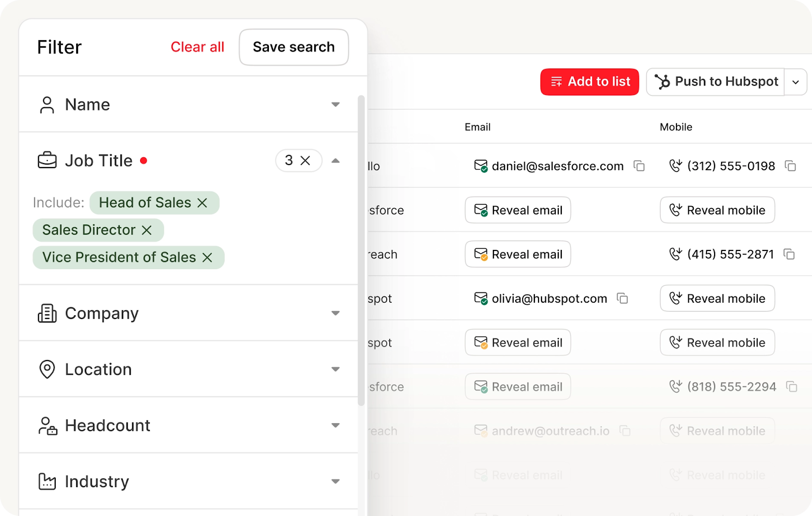Click the daniel@salesforce.com email text
Viewport: 812px width, 516px height.
point(558,166)
